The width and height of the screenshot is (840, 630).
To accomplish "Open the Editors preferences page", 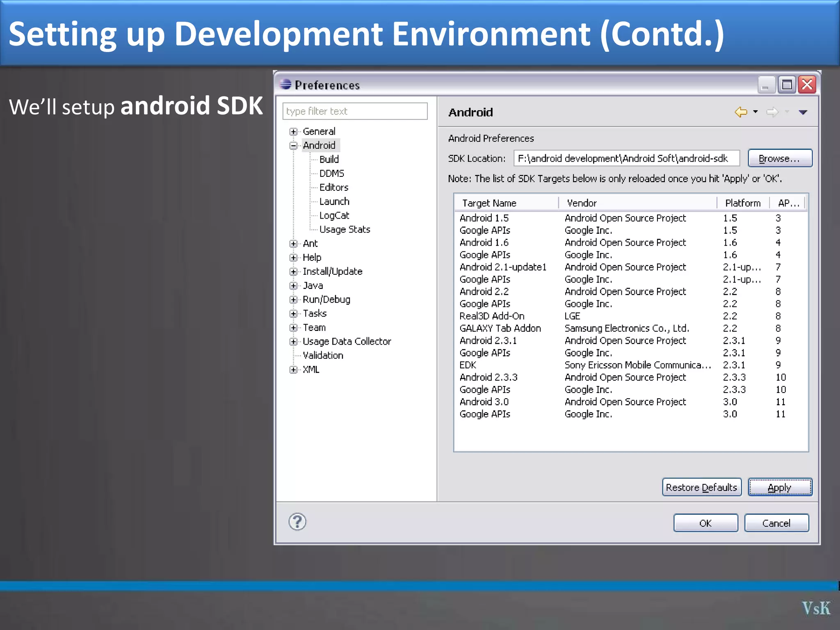I will coord(334,187).
